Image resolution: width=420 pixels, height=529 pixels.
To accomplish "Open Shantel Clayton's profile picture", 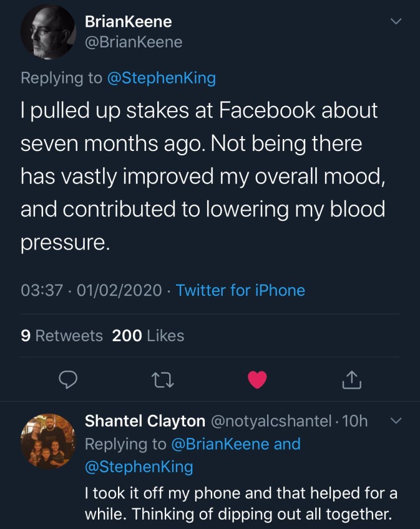I will point(48,440).
